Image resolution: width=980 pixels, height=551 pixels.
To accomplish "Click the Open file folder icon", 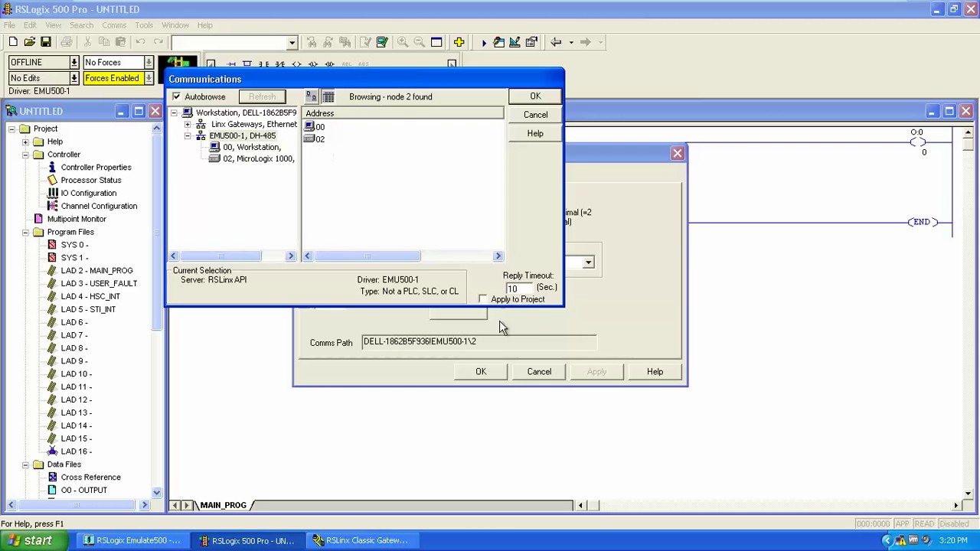I will click(x=29, y=42).
